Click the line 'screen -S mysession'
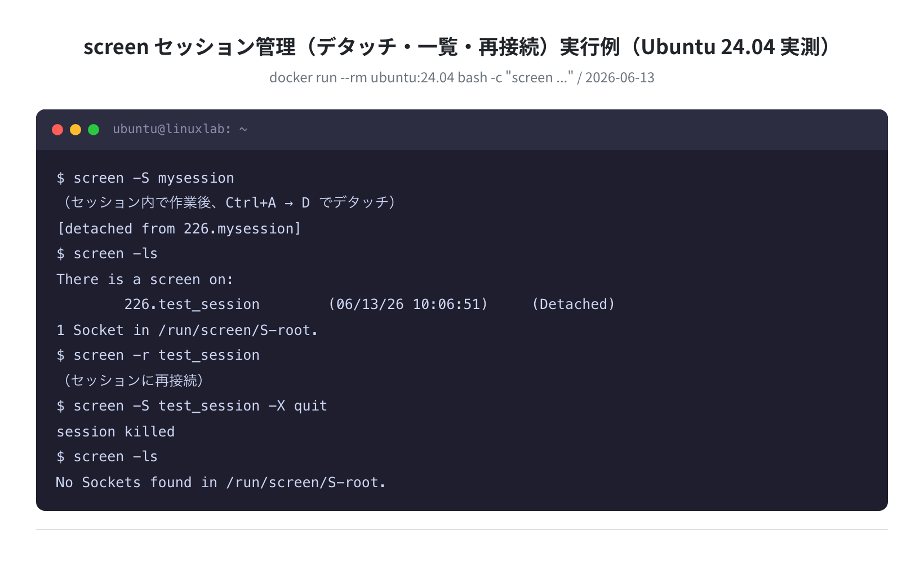This screenshot has width=924, height=565. [145, 178]
